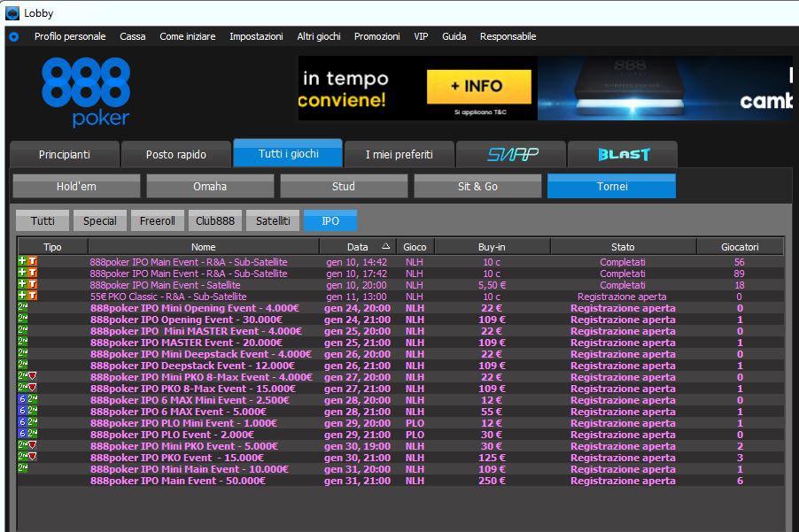799x532 pixels.
Task: Open the Responsabile menu
Action: coord(508,36)
